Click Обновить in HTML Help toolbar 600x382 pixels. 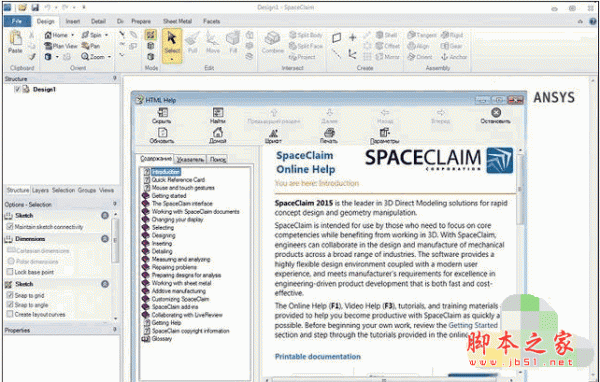(x=162, y=135)
